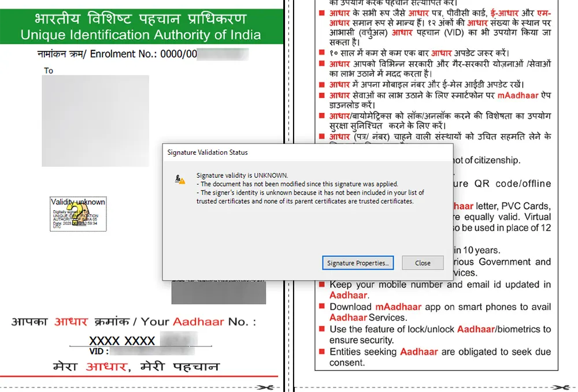Click the Validity unknown signature stamp

click(78, 214)
